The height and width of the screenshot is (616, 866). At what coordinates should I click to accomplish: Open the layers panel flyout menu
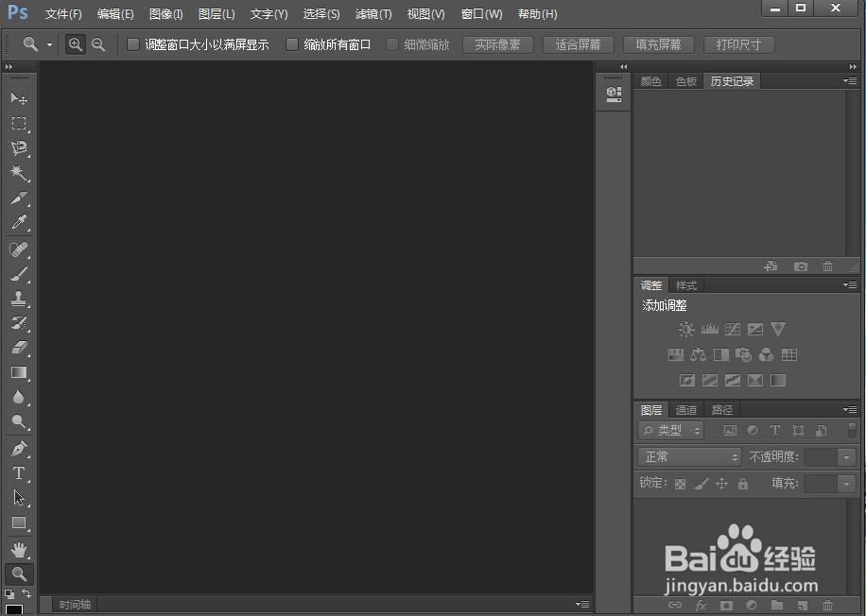point(850,409)
